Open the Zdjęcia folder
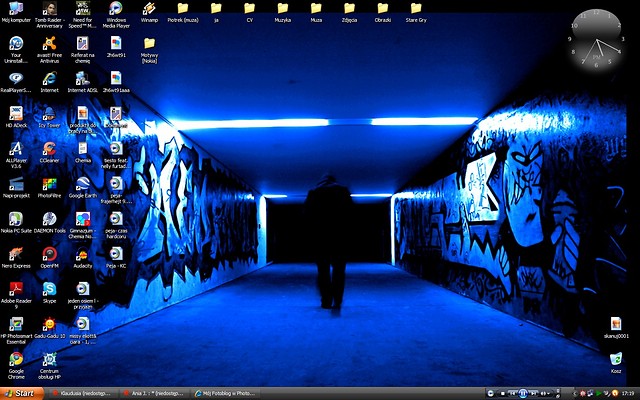 point(349,12)
